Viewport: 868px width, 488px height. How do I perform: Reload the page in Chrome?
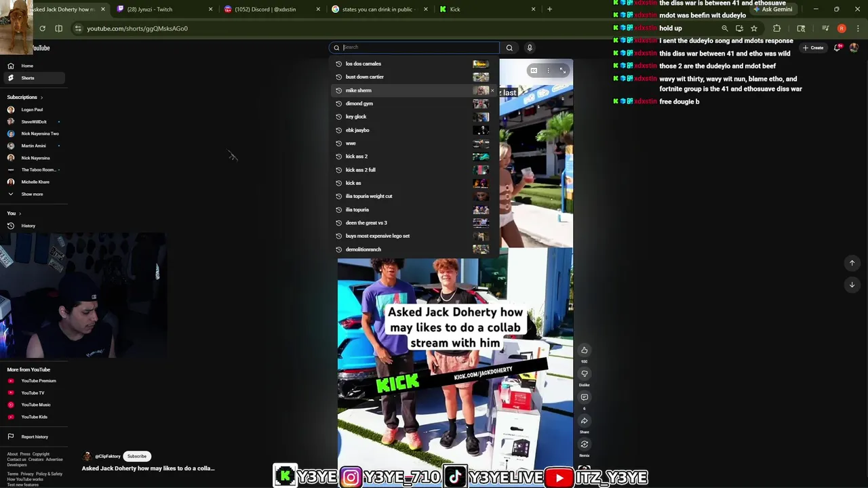click(42, 28)
